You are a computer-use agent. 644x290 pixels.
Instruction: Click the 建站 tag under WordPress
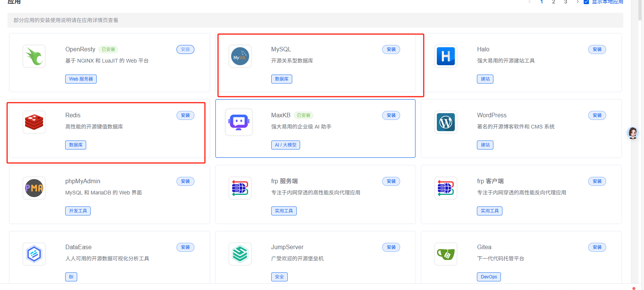pyautogui.click(x=485, y=145)
